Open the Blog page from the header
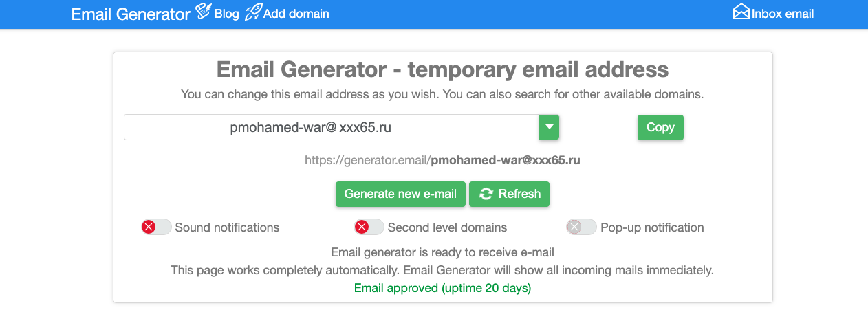The height and width of the screenshot is (312, 868). 226,13
